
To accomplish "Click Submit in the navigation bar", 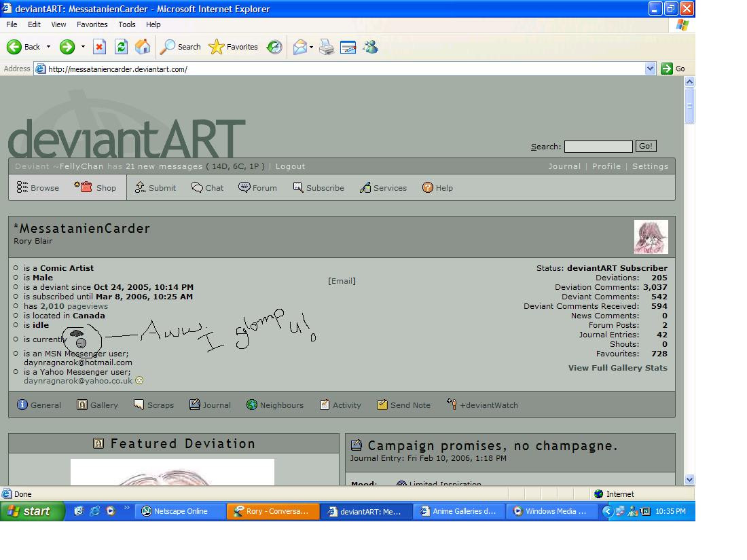I will point(156,187).
